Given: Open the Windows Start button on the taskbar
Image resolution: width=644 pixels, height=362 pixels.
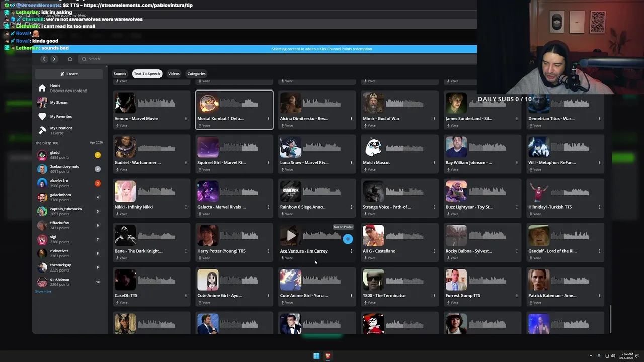Looking at the screenshot, I should point(316,356).
